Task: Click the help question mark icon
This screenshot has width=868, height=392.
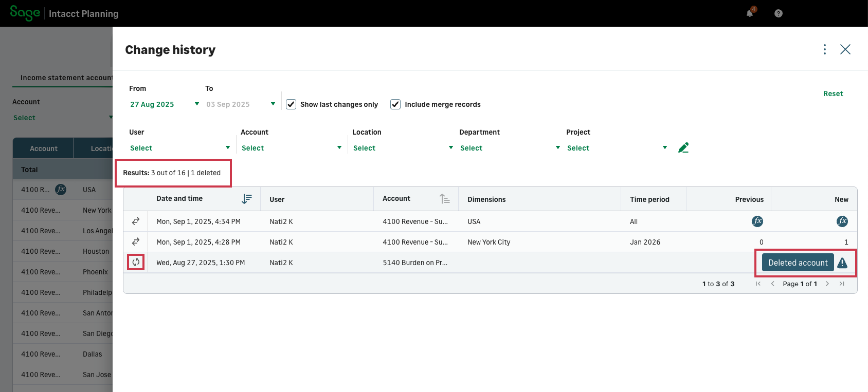Action: pyautogui.click(x=778, y=13)
